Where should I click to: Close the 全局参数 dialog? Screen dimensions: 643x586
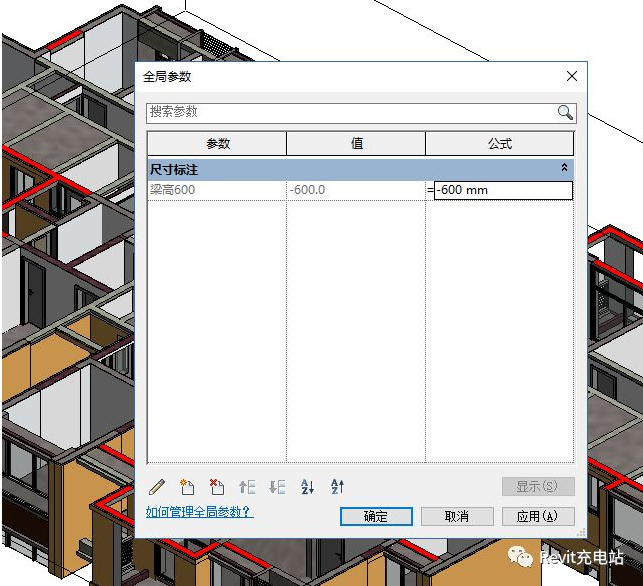tap(572, 76)
